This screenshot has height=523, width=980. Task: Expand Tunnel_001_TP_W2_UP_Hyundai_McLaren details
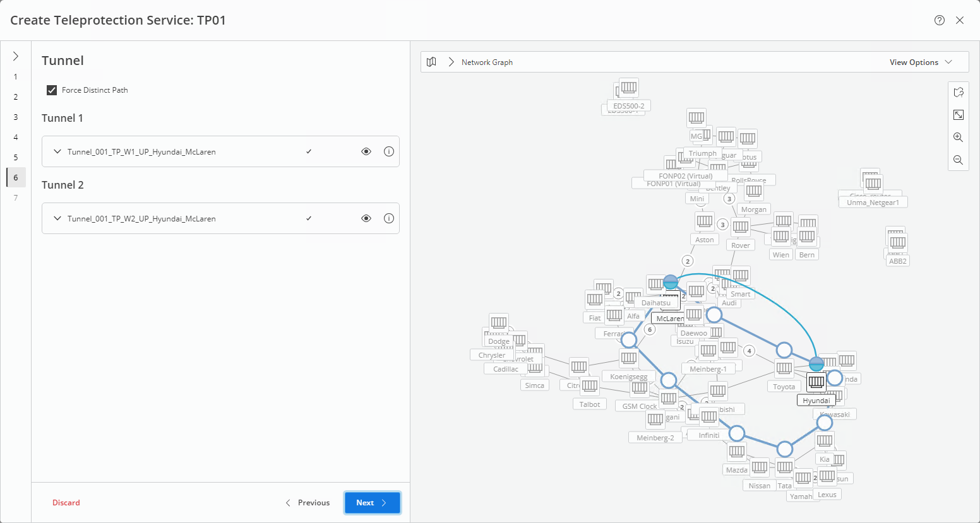tap(57, 218)
